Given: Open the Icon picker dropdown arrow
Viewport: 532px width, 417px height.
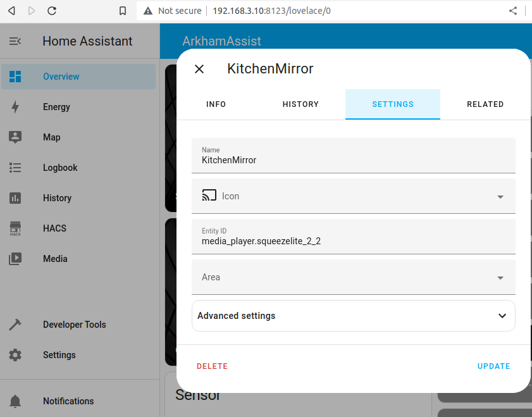Looking at the screenshot, I should point(500,197).
